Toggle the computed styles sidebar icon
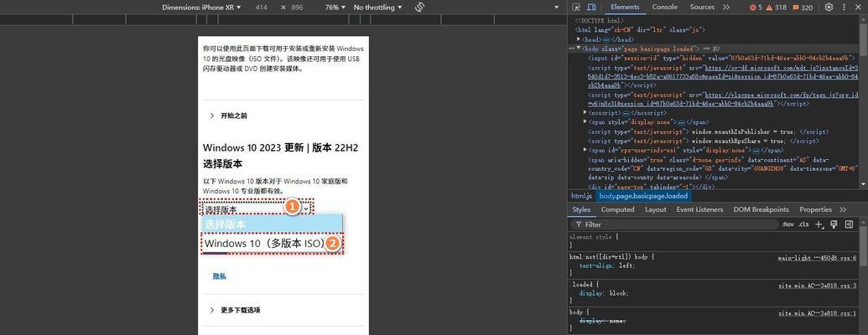 click(849, 224)
